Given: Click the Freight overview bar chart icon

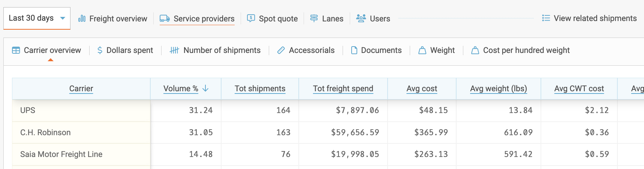Looking at the screenshot, I should [x=82, y=18].
